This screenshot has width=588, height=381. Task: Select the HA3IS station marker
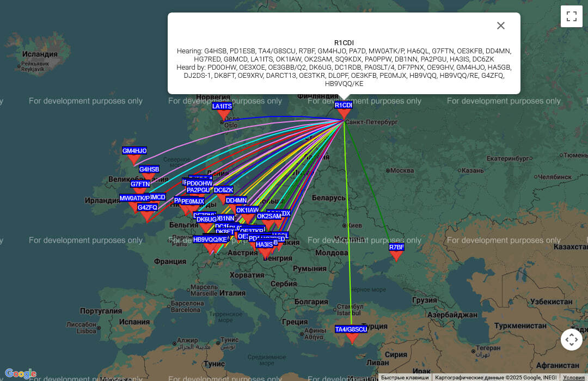pos(265,254)
